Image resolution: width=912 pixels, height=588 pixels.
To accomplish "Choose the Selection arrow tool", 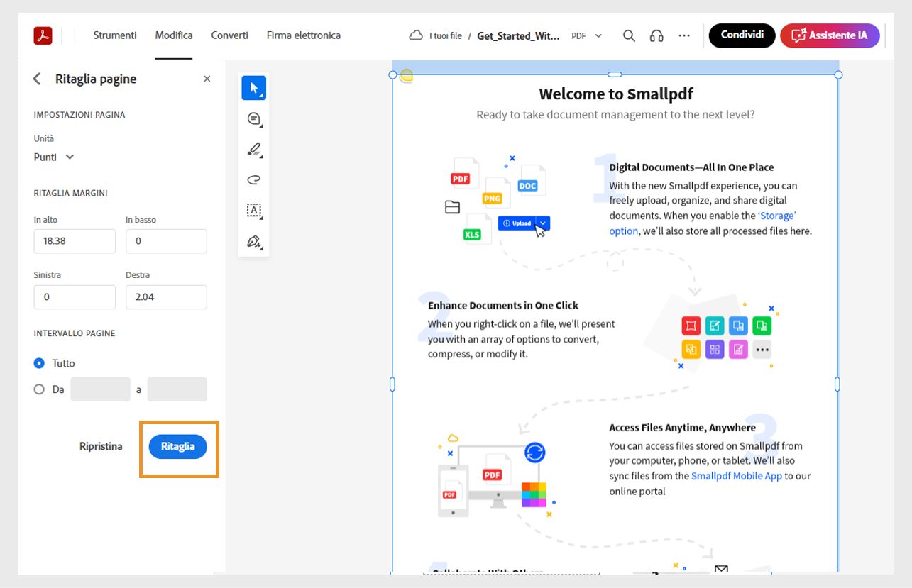I will (x=254, y=88).
